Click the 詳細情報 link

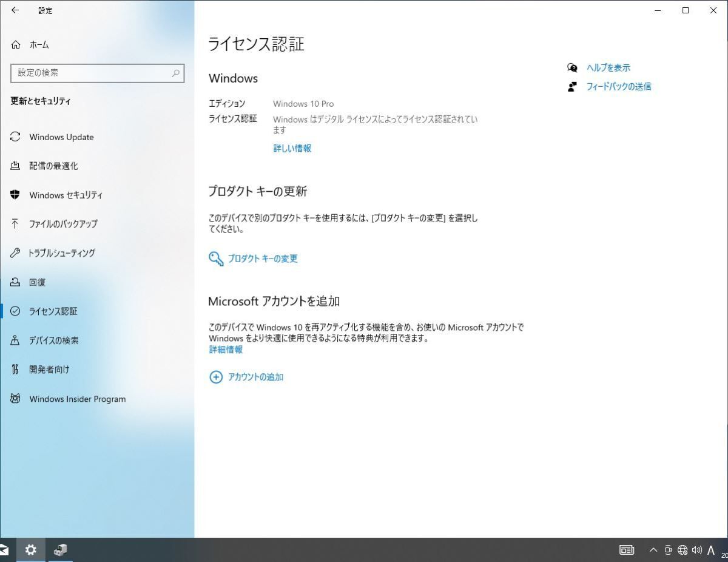click(x=226, y=350)
